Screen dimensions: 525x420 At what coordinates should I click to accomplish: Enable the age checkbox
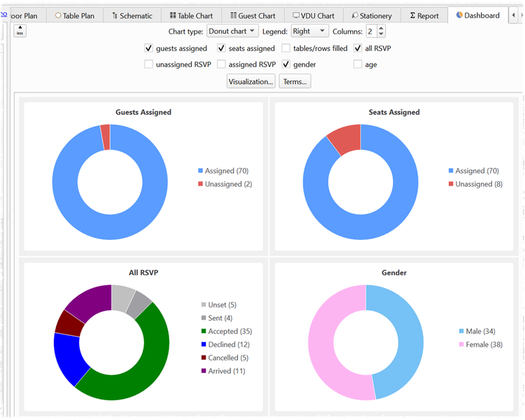(x=358, y=64)
